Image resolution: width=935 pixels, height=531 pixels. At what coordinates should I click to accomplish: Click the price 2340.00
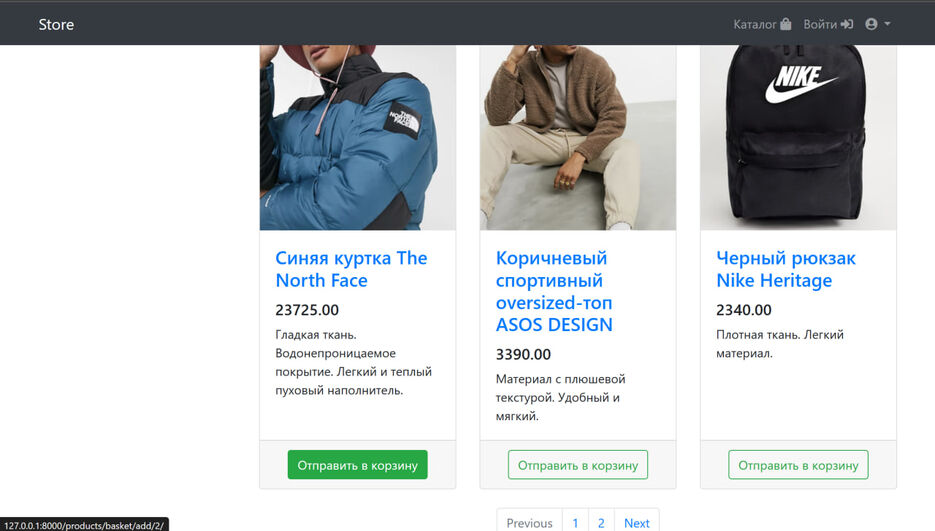744,310
